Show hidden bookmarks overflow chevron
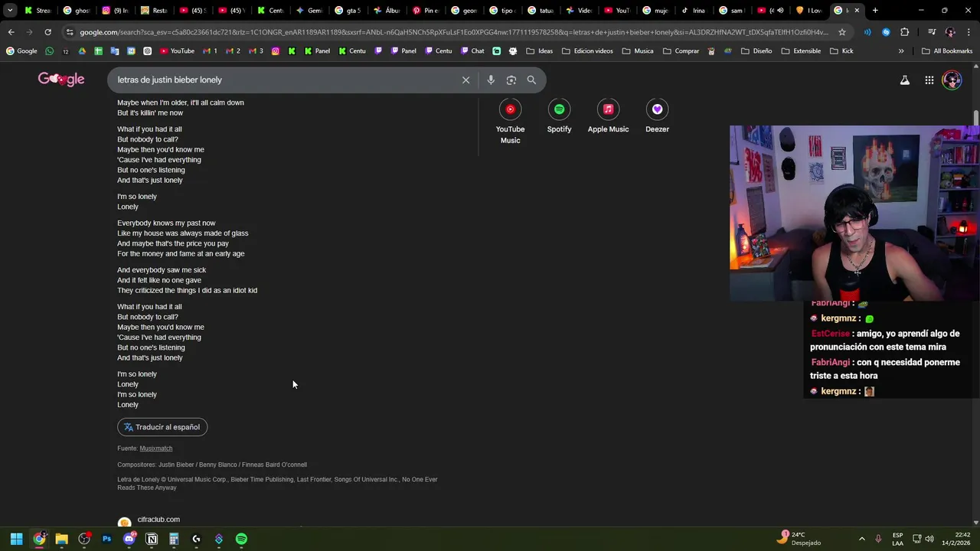The image size is (980, 551). coord(901,51)
